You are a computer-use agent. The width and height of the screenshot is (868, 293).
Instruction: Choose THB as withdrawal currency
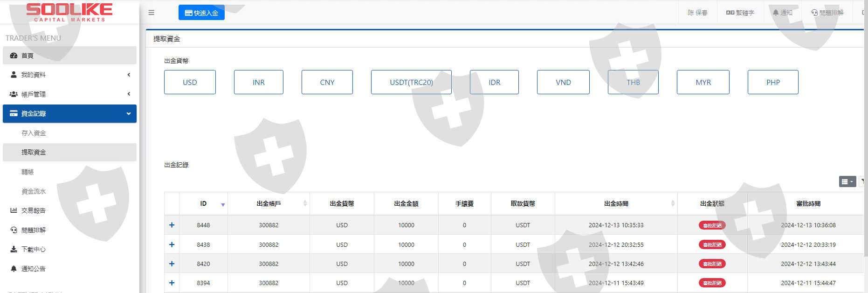pyautogui.click(x=633, y=82)
